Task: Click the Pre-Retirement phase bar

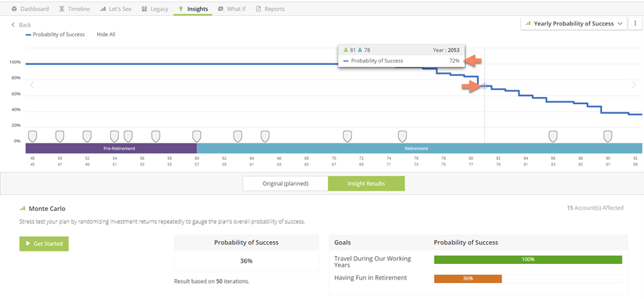Action: coord(111,148)
